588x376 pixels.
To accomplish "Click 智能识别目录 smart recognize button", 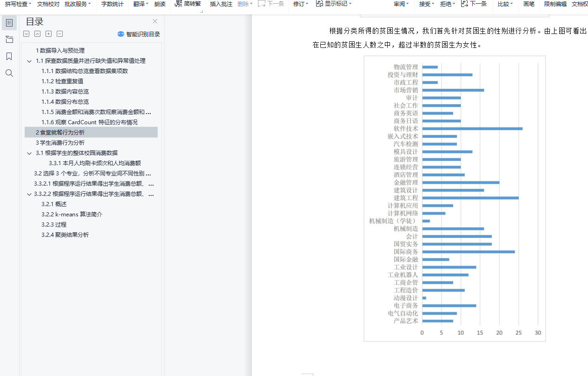I will [x=139, y=34].
